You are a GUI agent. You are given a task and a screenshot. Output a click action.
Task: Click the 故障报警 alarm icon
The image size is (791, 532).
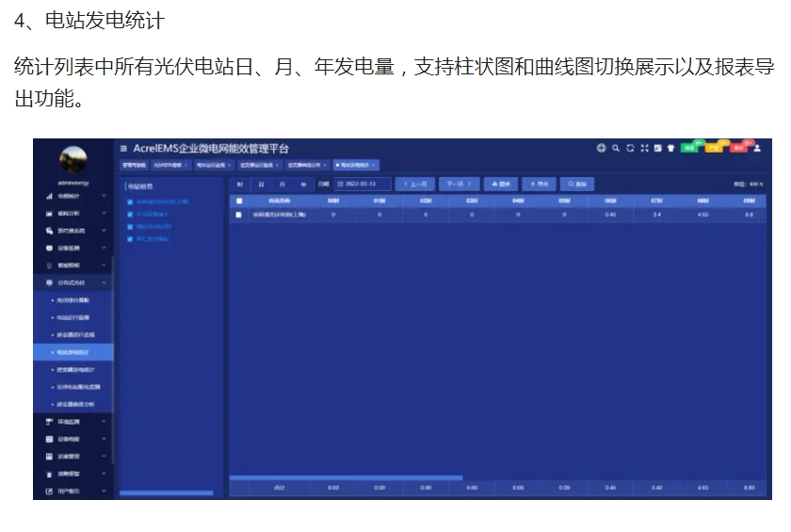(49, 474)
